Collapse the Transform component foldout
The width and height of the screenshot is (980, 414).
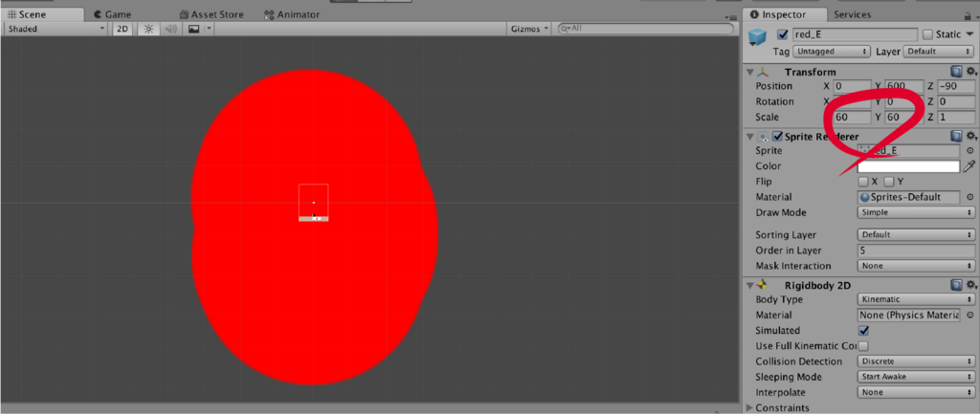[x=750, y=72]
